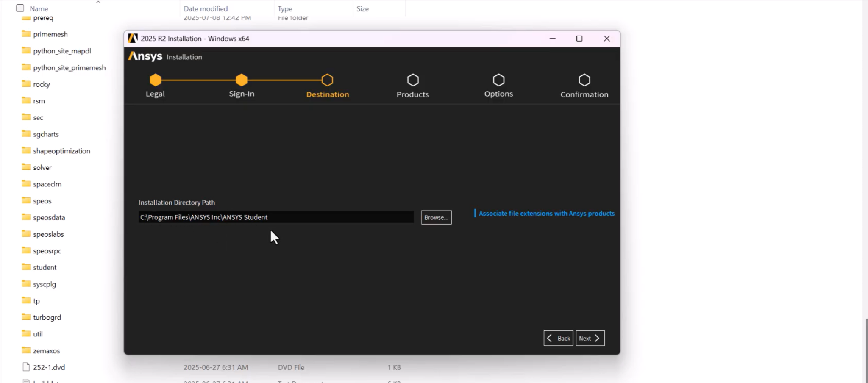
Task: Click the Confirmation step hexagon icon
Action: [x=584, y=80]
